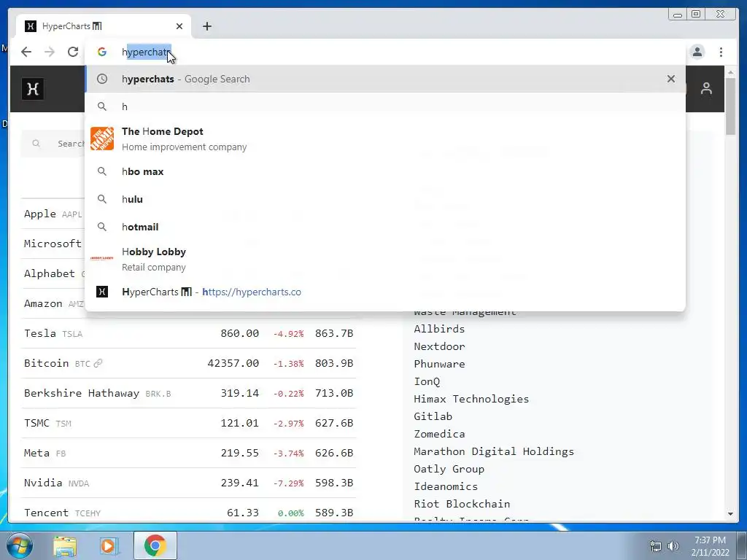Go back with the browser back arrow
This screenshot has height=560, width=747.
coord(26,52)
